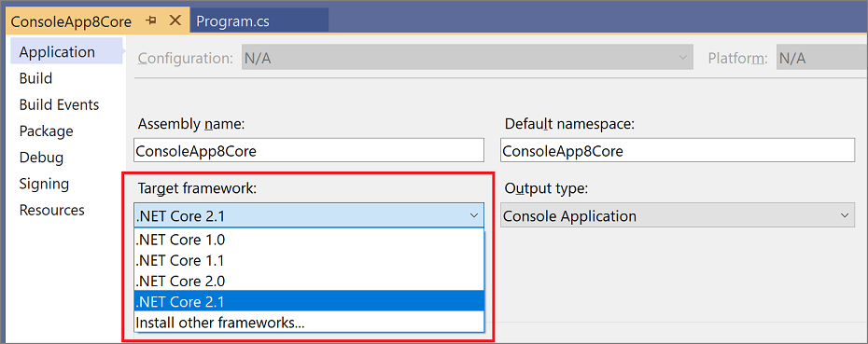Click the disabled Configuration dropdown
Viewport: 868px width, 344px height.
click(x=468, y=58)
